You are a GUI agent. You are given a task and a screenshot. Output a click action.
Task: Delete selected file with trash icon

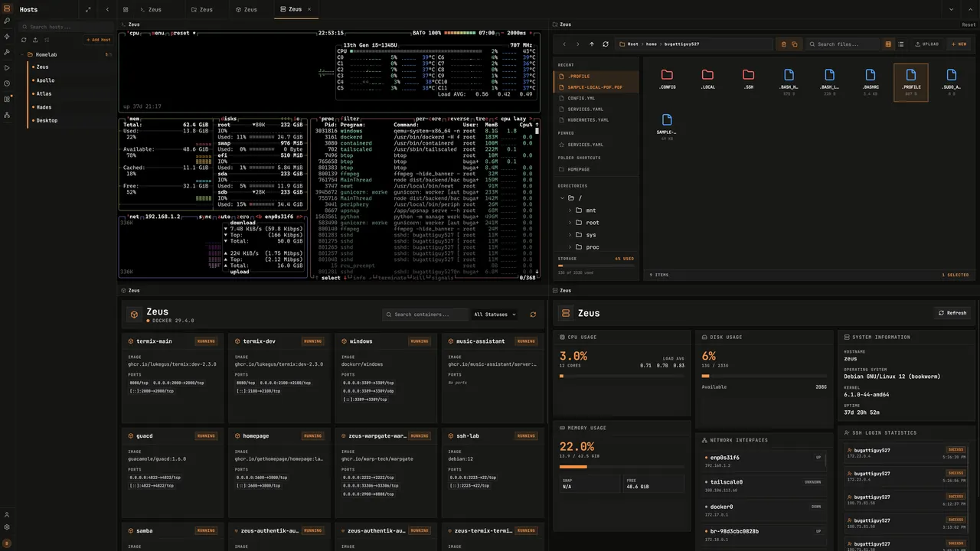[x=783, y=44]
